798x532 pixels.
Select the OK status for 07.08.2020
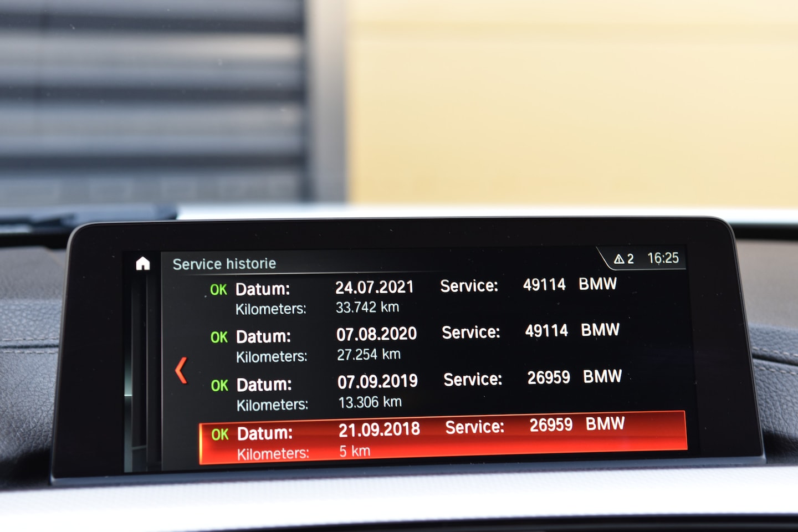(219, 337)
